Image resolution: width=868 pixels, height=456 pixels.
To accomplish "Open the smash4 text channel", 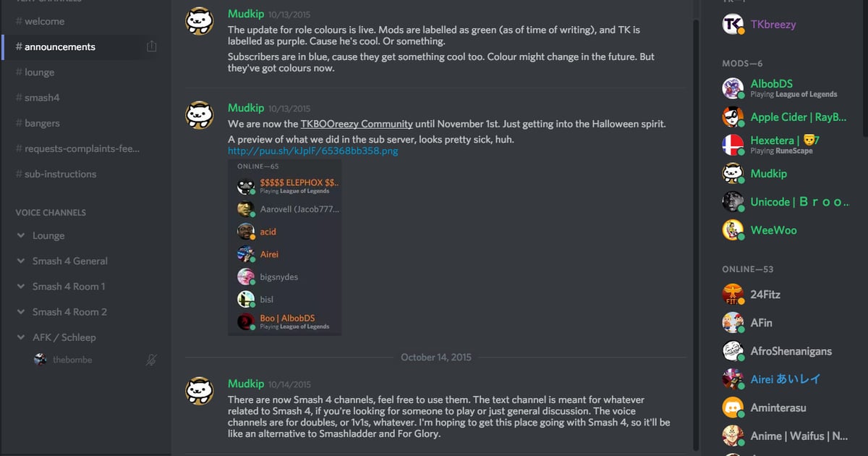I will pos(42,98).
